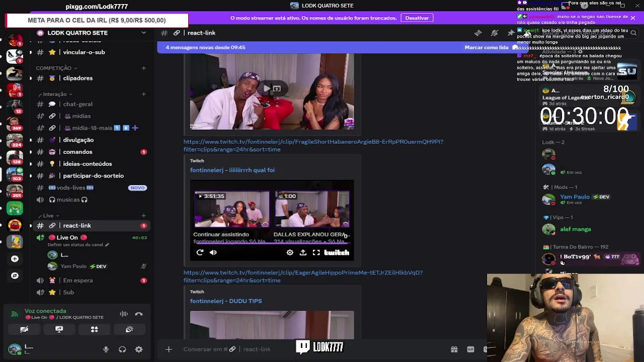Screen dimensions: 644x362
Task: Share your screen in voice panel
Action: (59, 329)
